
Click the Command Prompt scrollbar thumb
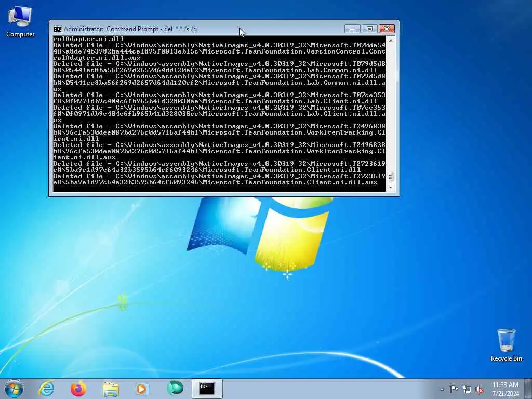(x=391, y=177)
